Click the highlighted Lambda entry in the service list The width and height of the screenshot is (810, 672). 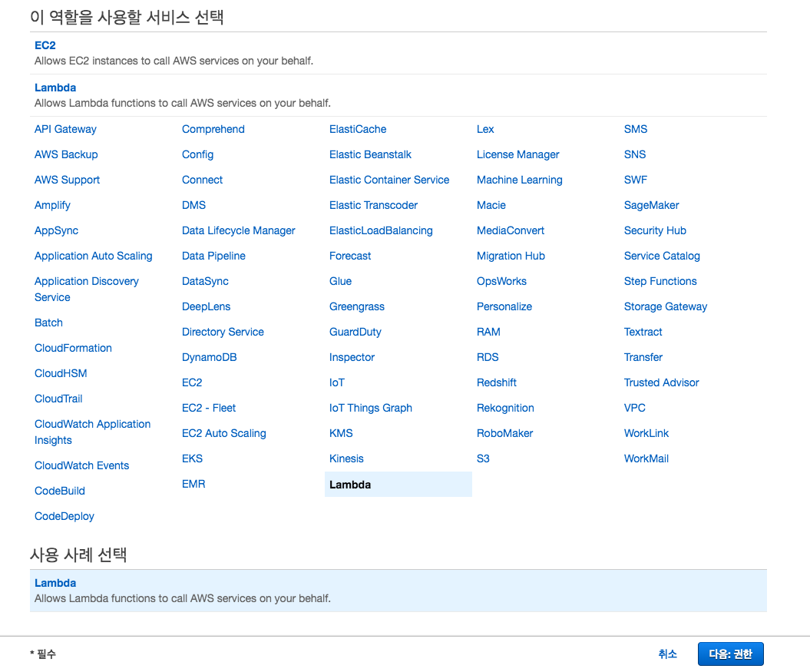398,485
